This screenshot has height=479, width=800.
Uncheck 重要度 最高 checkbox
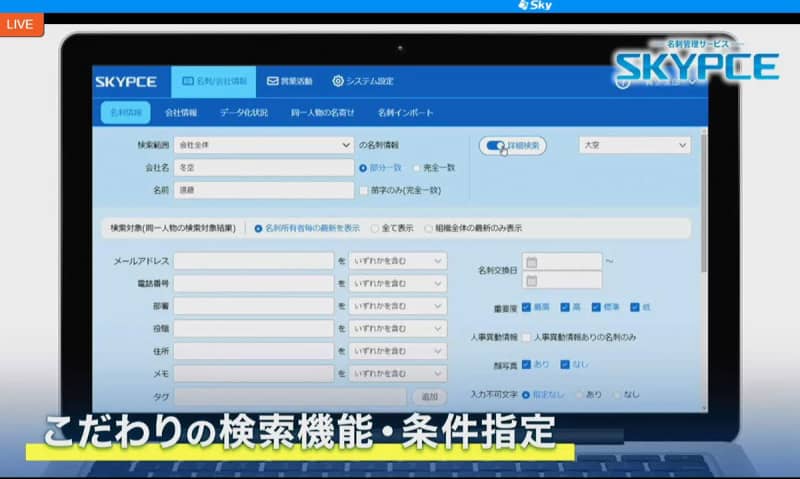(x=526, y=307)
